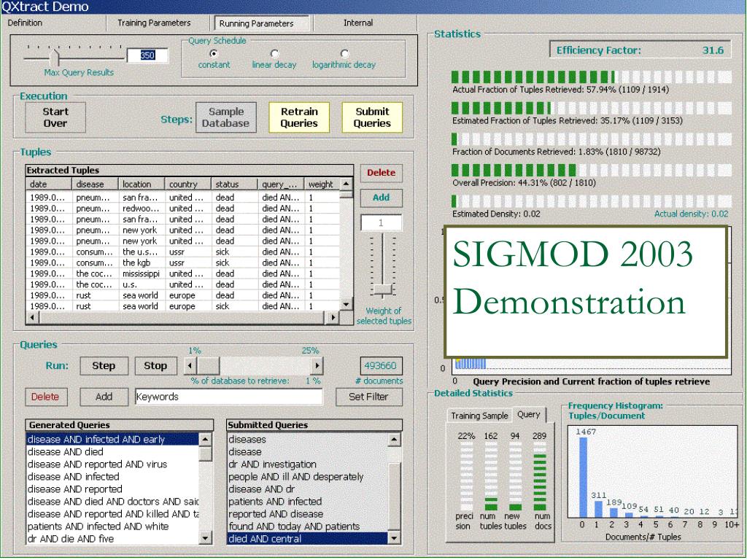Open the Query statistics tab

(529, 414)
